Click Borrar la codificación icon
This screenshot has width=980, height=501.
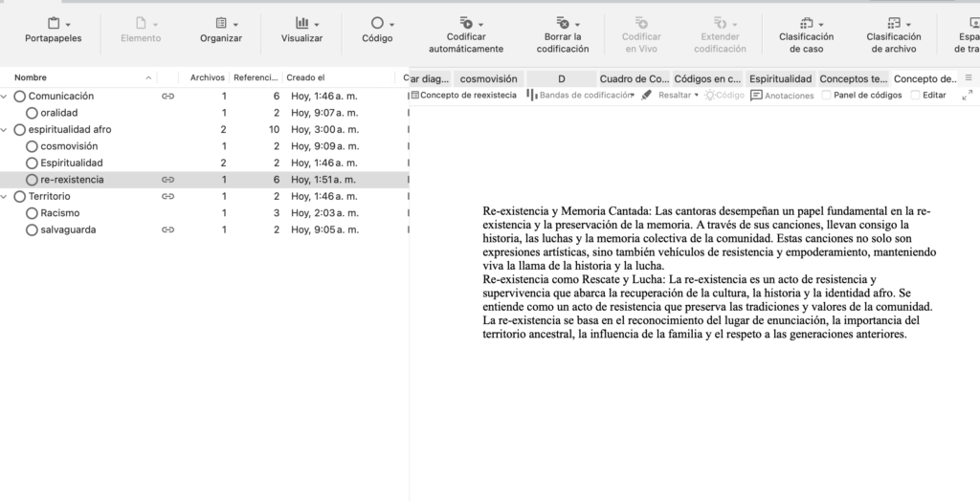click(563, 23)
